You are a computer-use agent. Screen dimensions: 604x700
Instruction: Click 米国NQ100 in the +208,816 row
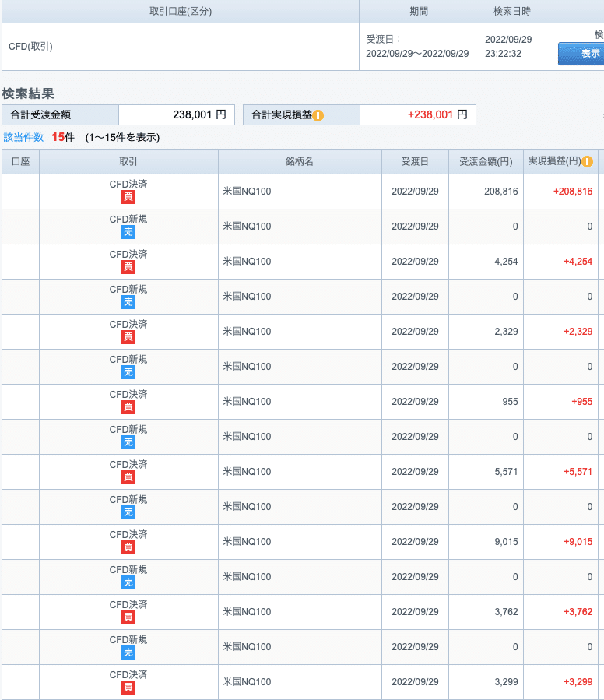click(247, 192)
